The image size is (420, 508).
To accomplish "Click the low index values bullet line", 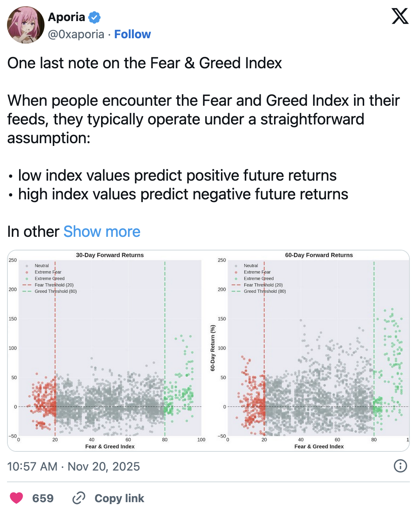I will click(x=177, y=176).
